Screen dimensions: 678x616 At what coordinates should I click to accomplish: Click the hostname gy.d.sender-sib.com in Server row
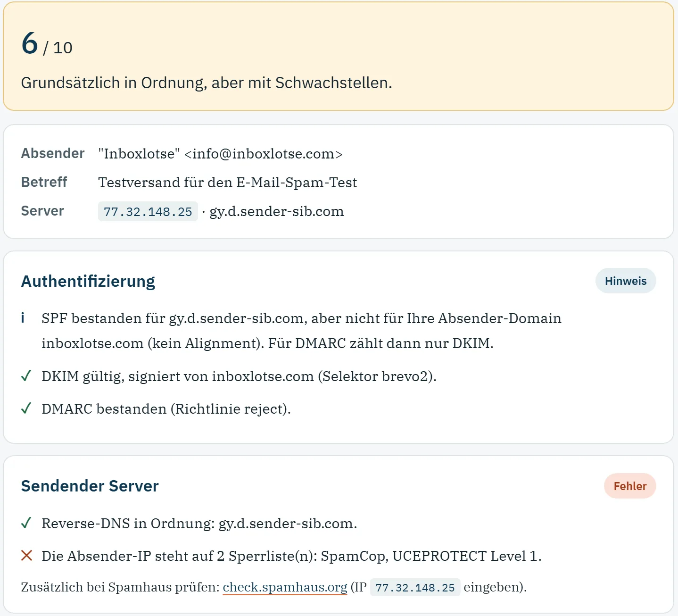(x=277, y=211)
